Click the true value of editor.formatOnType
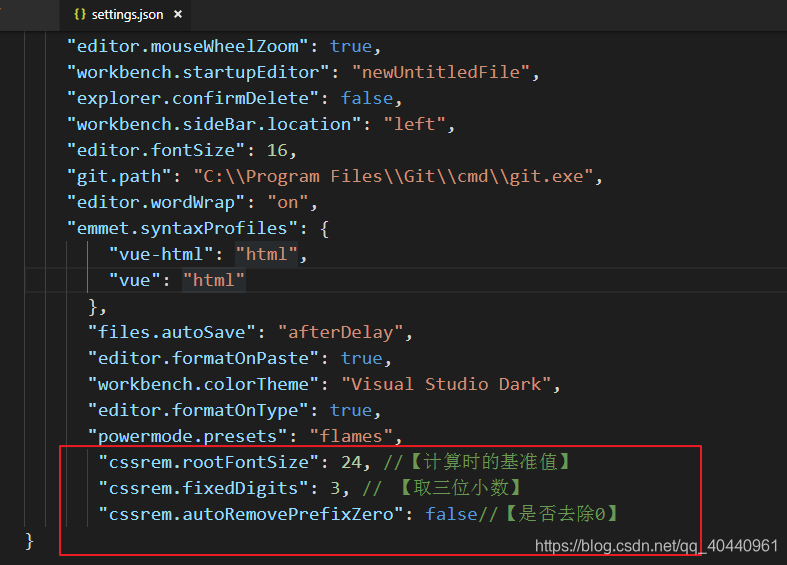787x565 pixels. 351,411
